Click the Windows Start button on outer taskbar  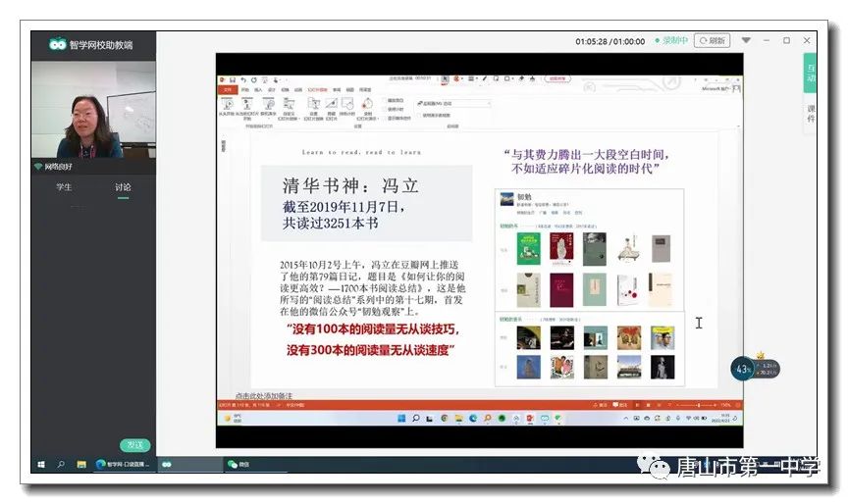tap(41, 464)
